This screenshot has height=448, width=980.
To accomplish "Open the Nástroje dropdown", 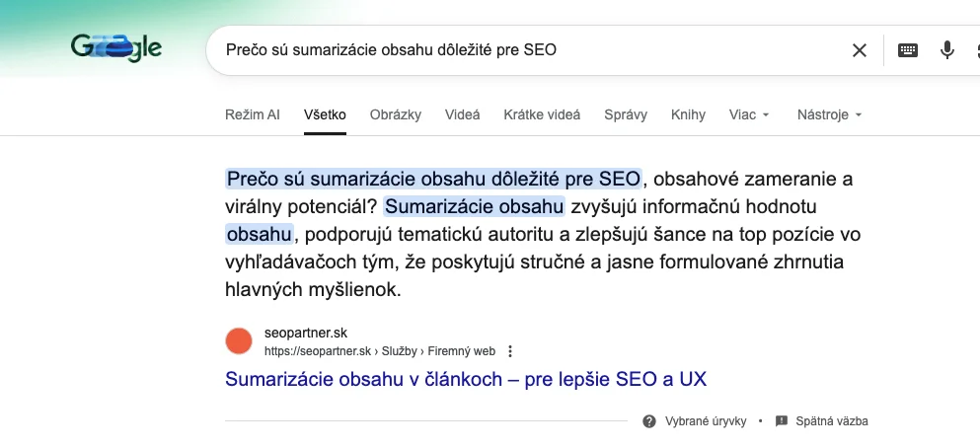I will [829, 114].
